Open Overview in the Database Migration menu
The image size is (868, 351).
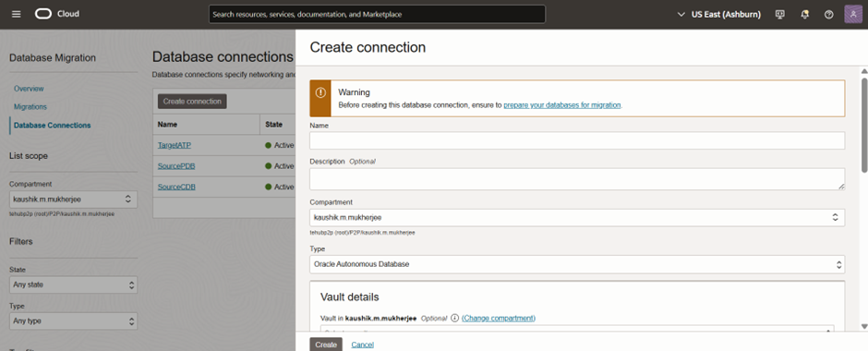(29, 89)
